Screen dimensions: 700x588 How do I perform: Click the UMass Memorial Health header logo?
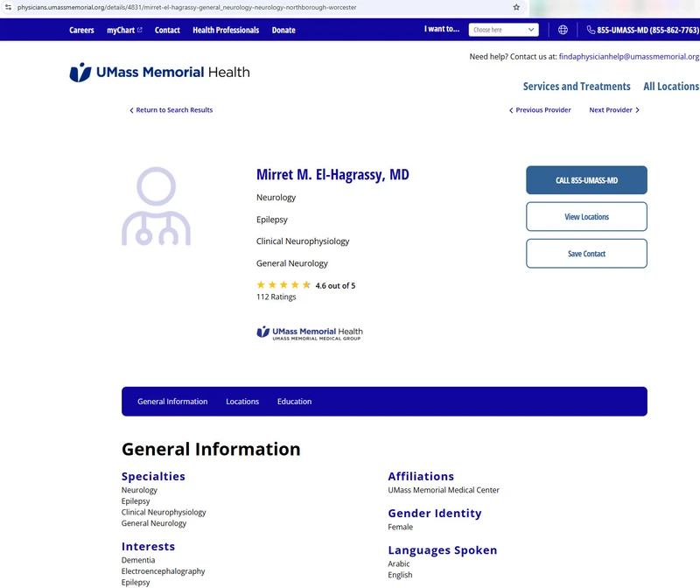pos(160,73)
